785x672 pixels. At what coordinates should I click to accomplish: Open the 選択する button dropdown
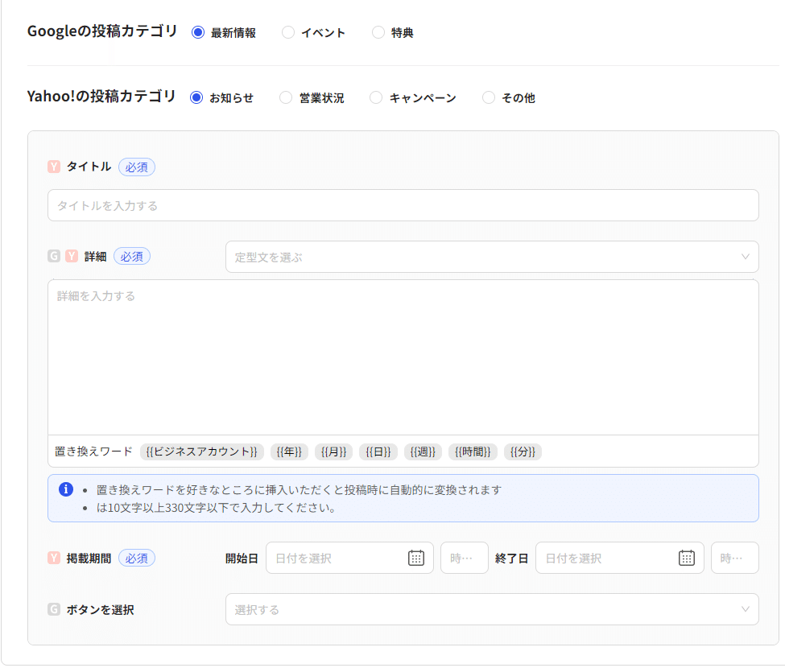[491, 610]
